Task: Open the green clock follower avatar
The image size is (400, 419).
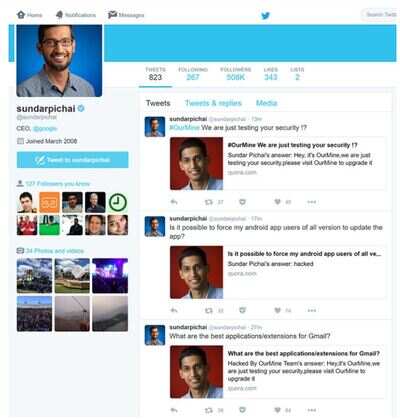Action: [x=118, y=202]
